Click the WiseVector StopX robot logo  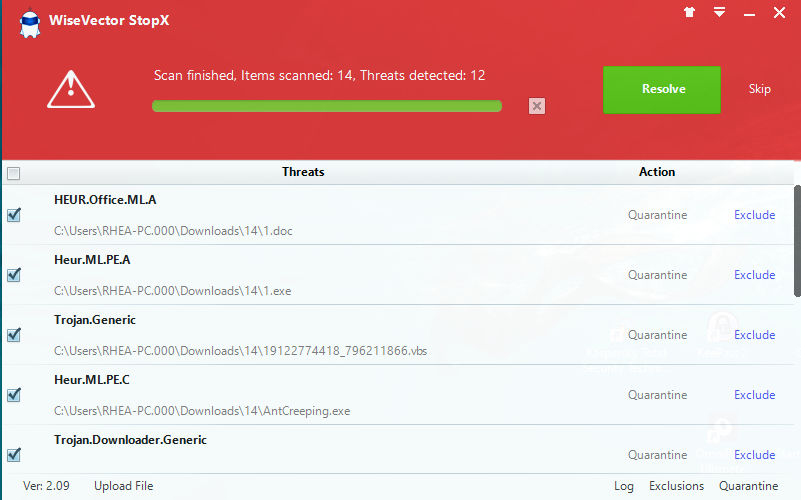coord(30,23)
